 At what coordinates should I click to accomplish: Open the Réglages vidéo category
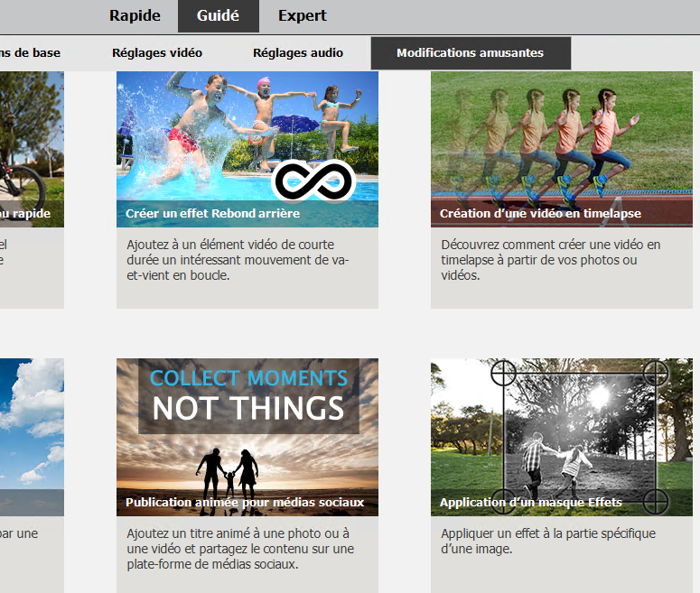click(x=157, y=52)
